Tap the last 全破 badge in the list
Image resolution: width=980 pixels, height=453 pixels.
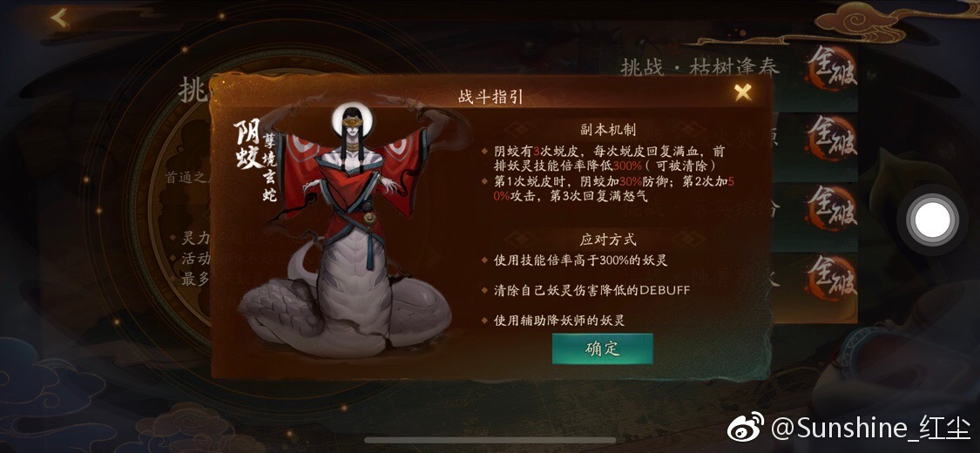click(831, 277)
